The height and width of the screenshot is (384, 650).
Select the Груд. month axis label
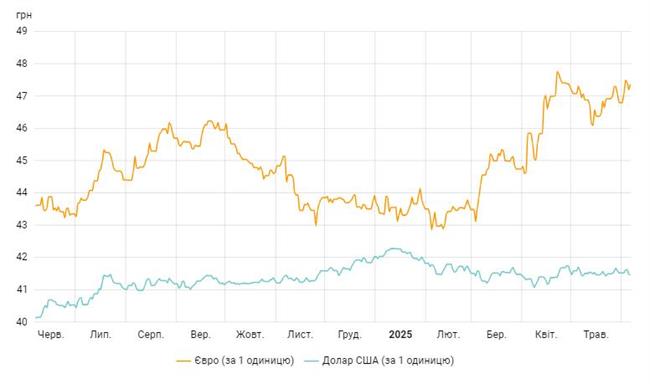point(350,334)
